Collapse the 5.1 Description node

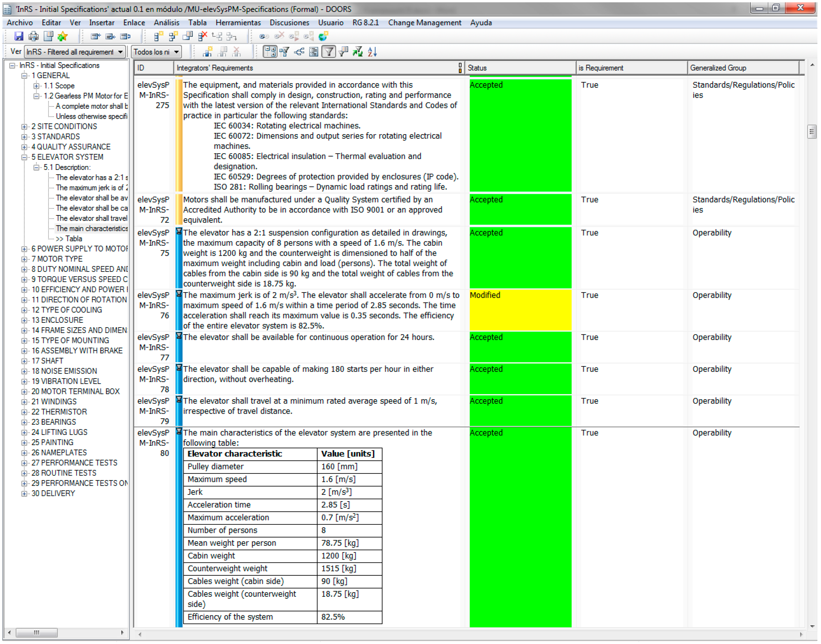tap(37, 167)
